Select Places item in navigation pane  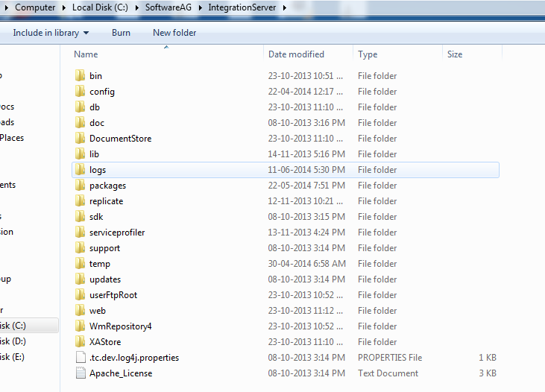[12, 138]
